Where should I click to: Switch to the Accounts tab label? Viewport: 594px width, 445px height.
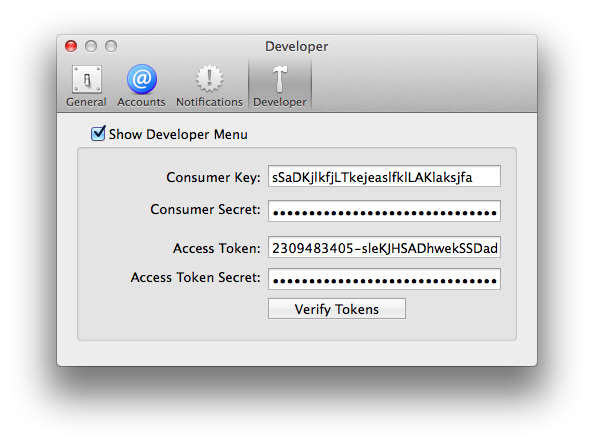click(x=141, y=102)
